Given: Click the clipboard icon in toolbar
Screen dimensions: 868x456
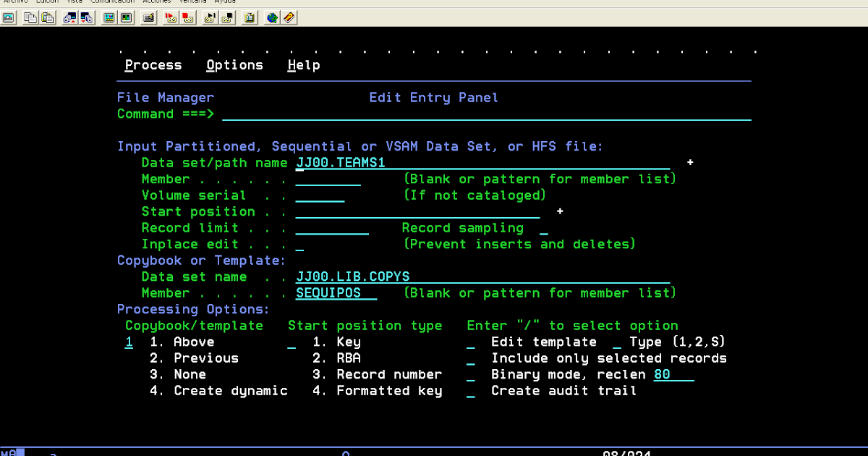Looking at the screenshot, I should coord(250,17).
